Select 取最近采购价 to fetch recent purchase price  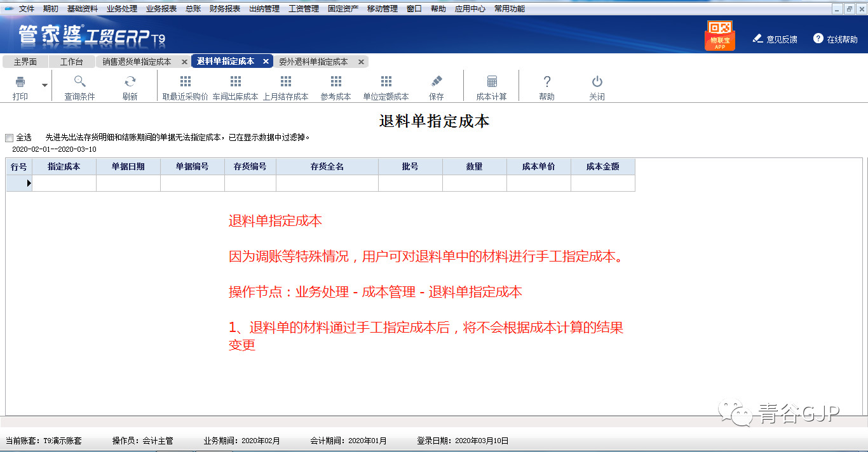coord(185,86)
